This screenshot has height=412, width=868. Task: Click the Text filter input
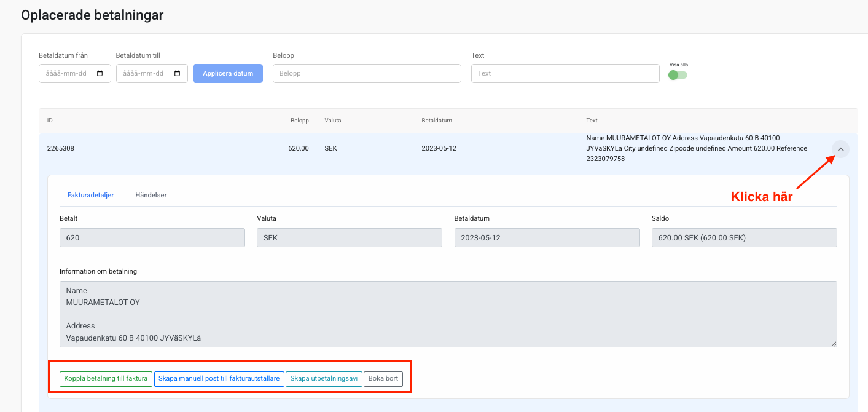(565, 73)
